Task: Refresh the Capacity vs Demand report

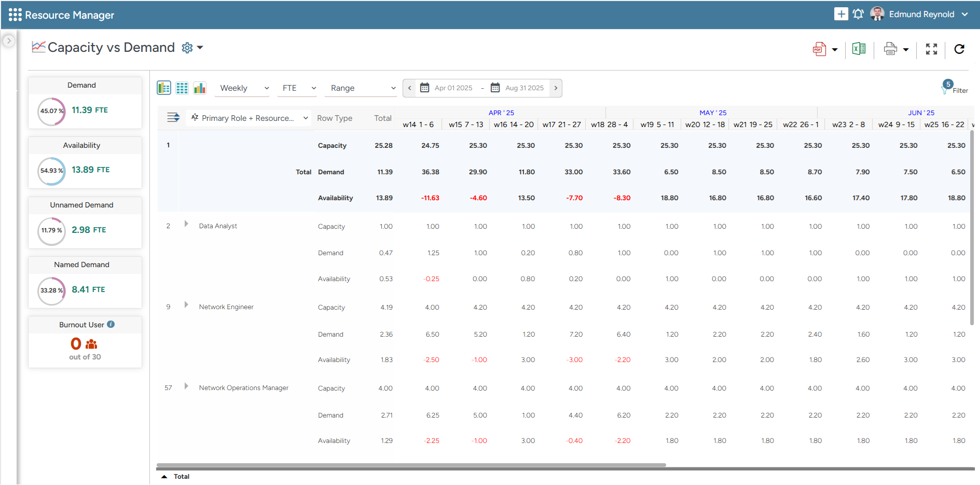Action: [959, 49]
